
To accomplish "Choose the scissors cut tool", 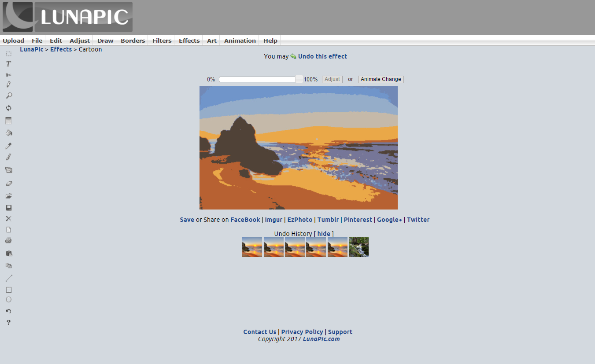I will click(x=8, y=75).
